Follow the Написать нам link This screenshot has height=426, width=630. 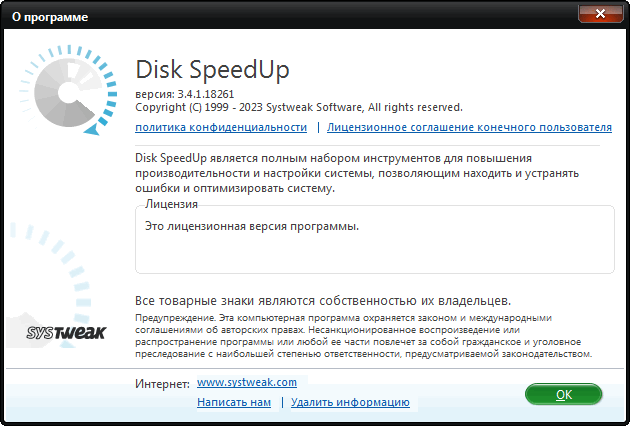coord(234,402)
